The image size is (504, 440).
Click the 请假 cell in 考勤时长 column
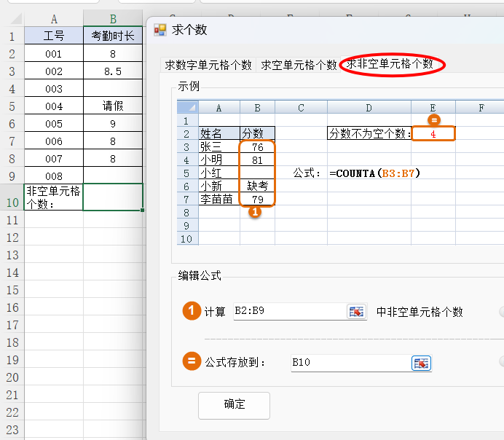tap(113, 106)
